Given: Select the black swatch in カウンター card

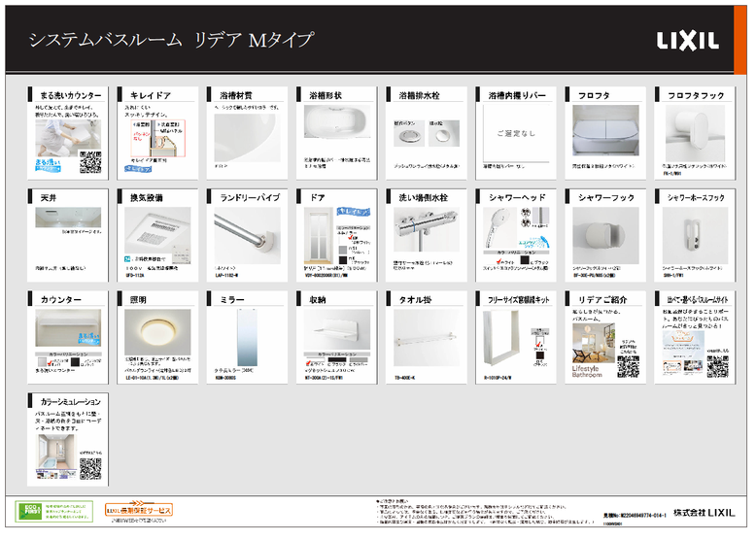Looking at the screenshot, I should pyautogui.click(x=75, y=361).
